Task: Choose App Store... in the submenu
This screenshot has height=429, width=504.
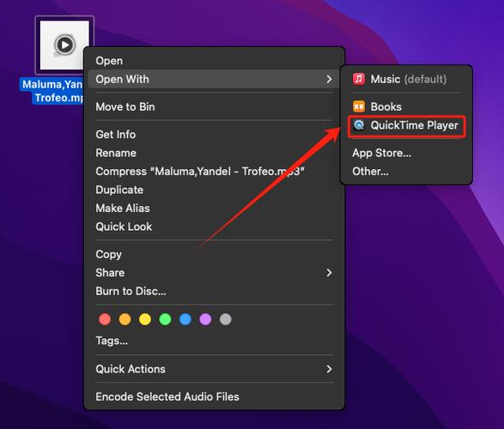Action: pyautogui.click(x=406, y=153)
